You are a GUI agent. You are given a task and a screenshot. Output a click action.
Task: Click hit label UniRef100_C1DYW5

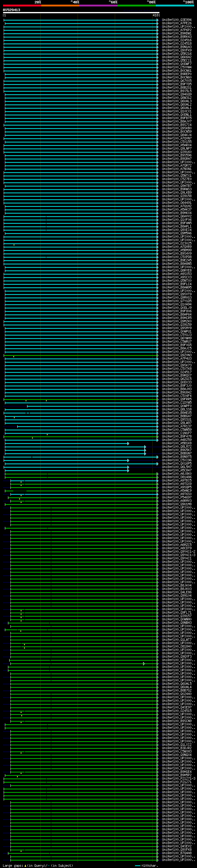[x=177, y=403]
